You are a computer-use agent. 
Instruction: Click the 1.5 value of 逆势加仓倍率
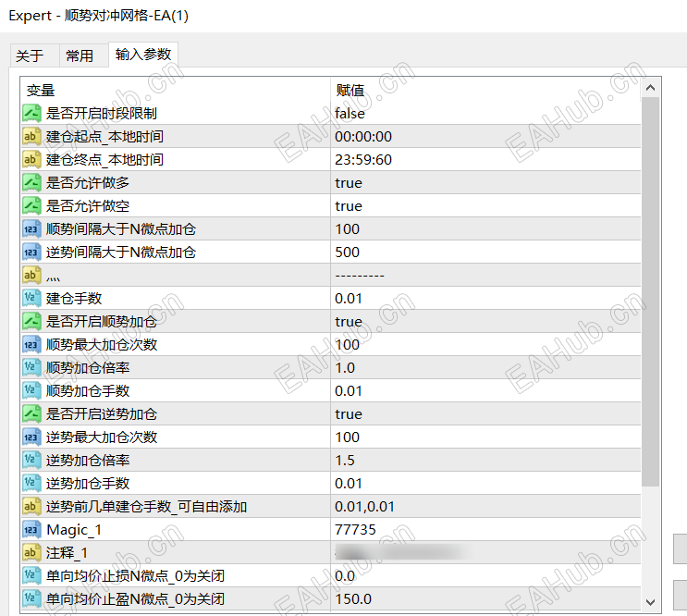345,461
